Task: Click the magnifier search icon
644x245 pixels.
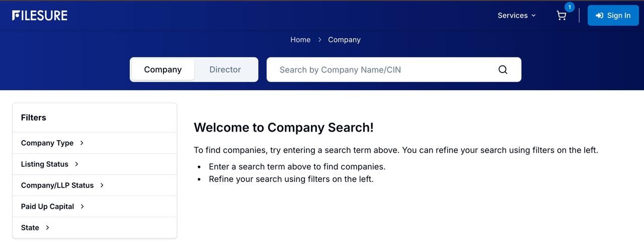Action: (x=503, y=70)
